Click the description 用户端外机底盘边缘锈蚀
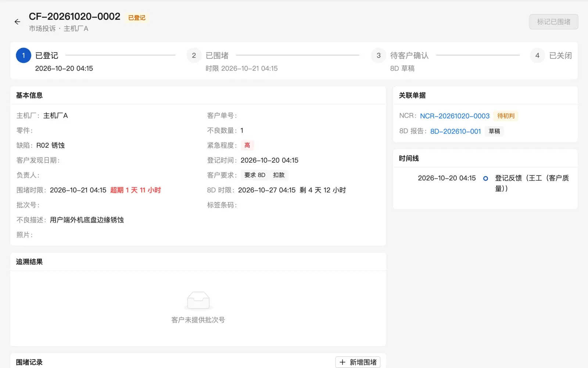This screenshot has width=588, height=368. (x=87, y=220)
